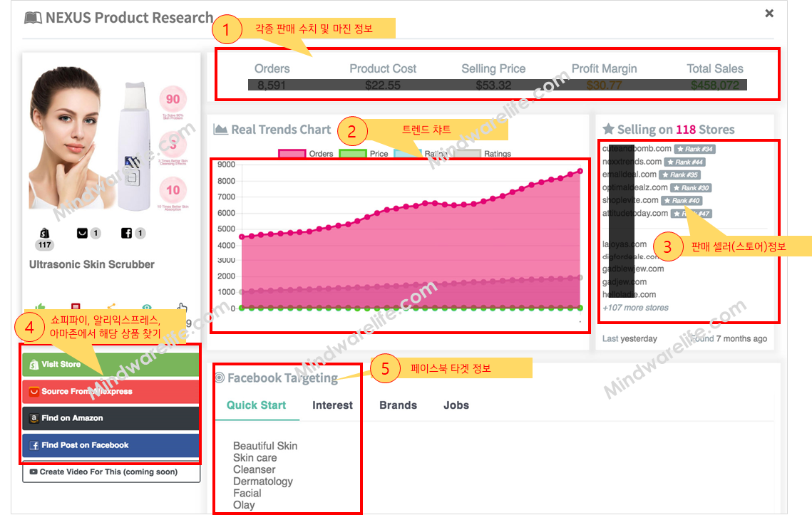Screen dimensions: 812x515
Task: Click the Facebook icon on Find Post button
Action: pyautogui.click(x=34, y=445)
